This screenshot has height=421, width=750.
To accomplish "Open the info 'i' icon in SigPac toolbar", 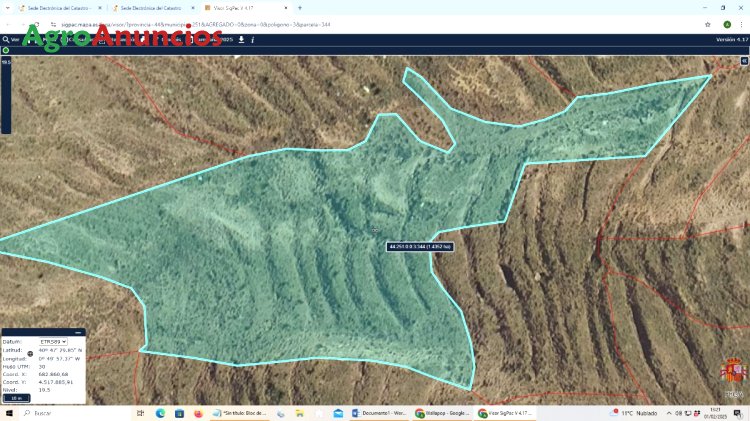I will [253, 40].
